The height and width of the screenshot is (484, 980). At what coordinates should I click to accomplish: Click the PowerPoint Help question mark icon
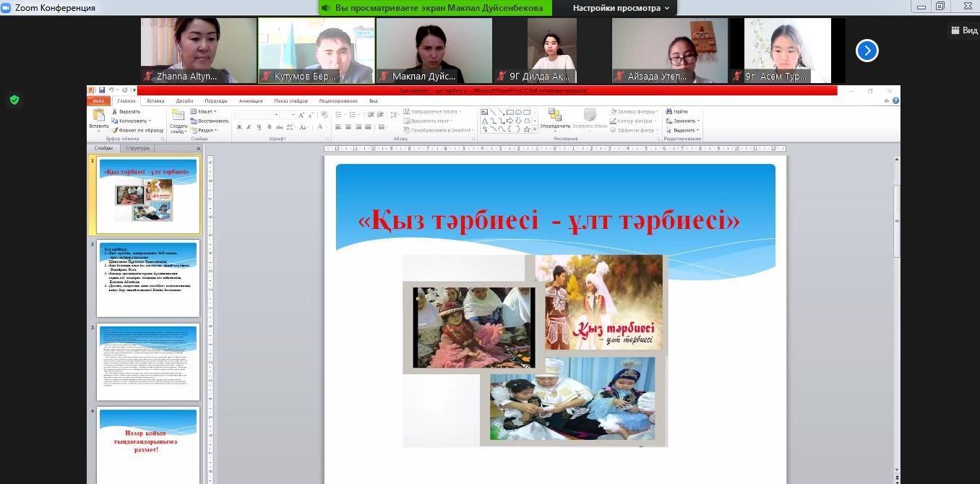896,101
